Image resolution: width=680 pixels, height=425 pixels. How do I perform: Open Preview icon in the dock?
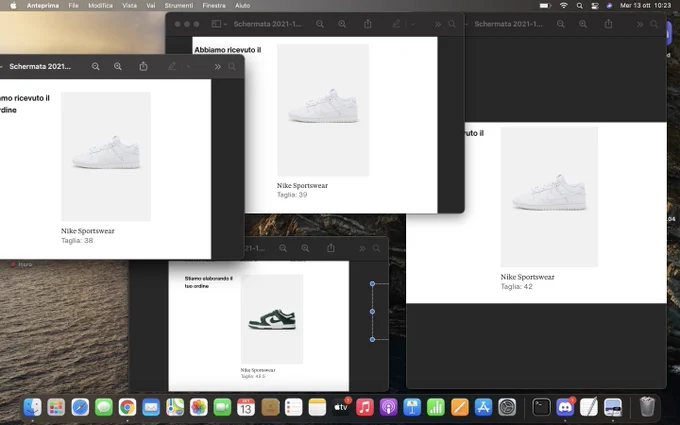613,407
